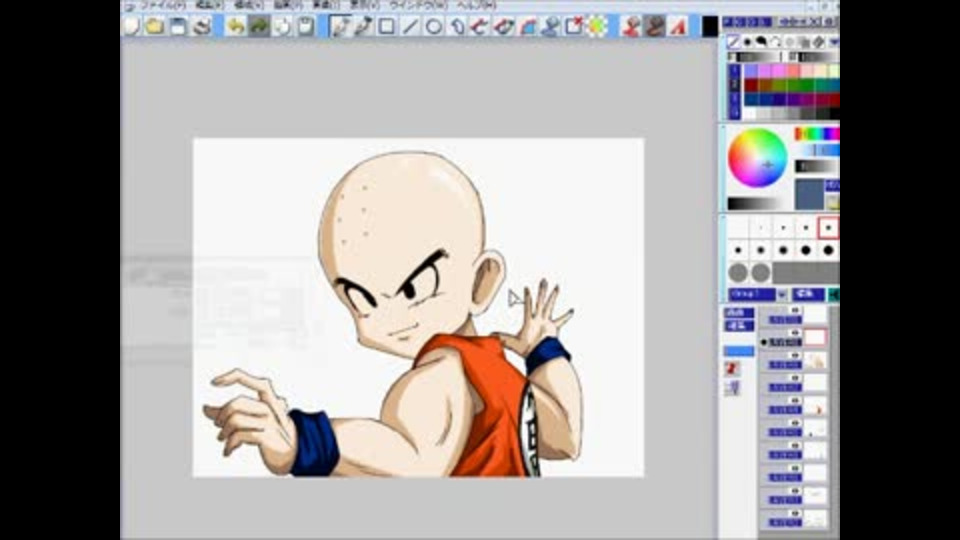Select the straight Line tool
Viewport: 960px width, 540px height.
click(x=410, y=26)
